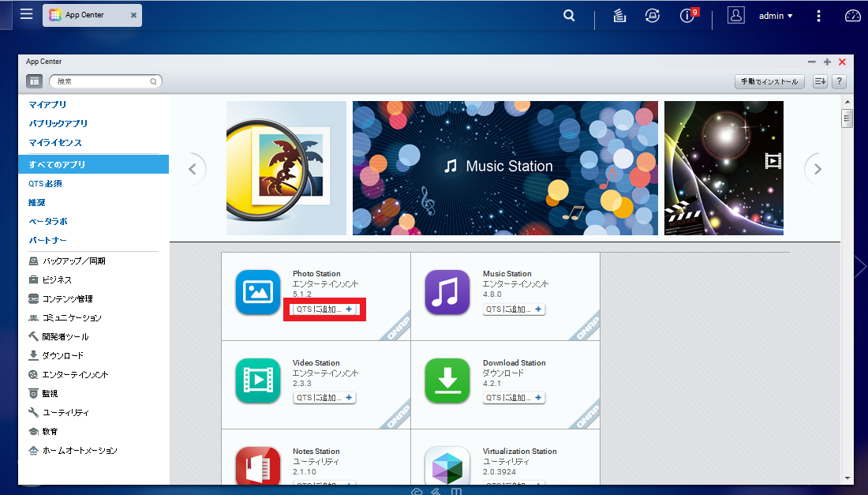Click the Video Station app icon
868x495 pixels.
click(258, 381)
